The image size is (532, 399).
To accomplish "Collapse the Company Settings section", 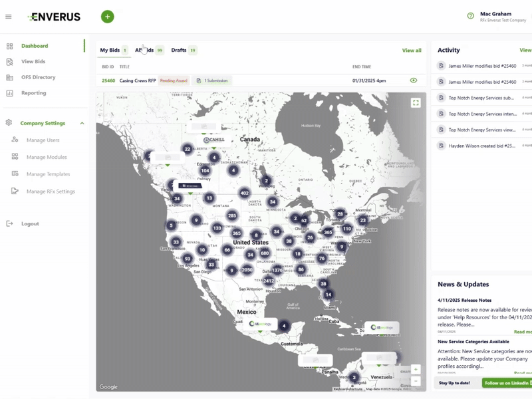I will (x=82, y=123).
